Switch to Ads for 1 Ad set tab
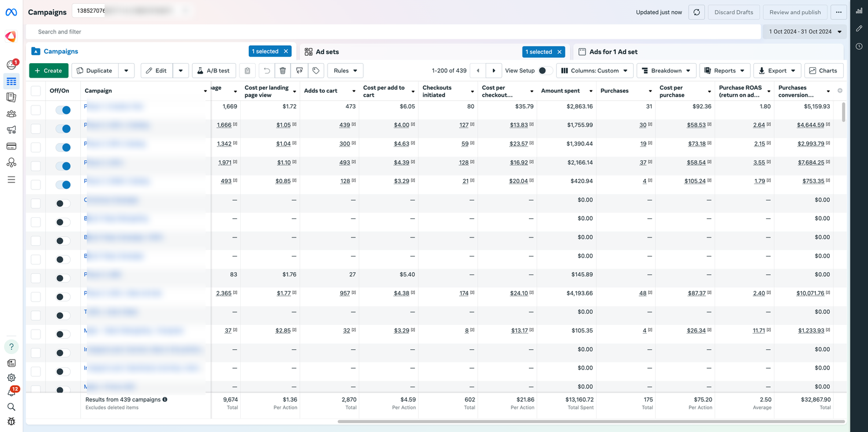This screenshot has height=432, width=868. point(613,52)
